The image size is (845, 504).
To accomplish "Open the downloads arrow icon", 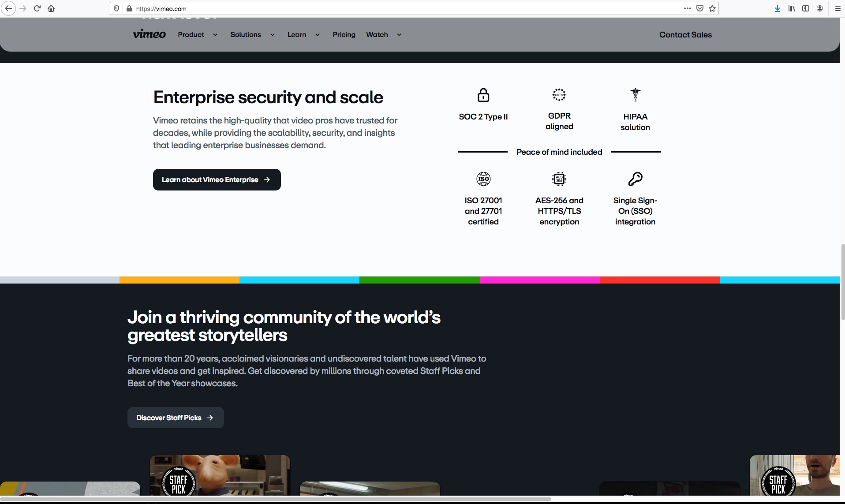I will click(x=778, y=8).
